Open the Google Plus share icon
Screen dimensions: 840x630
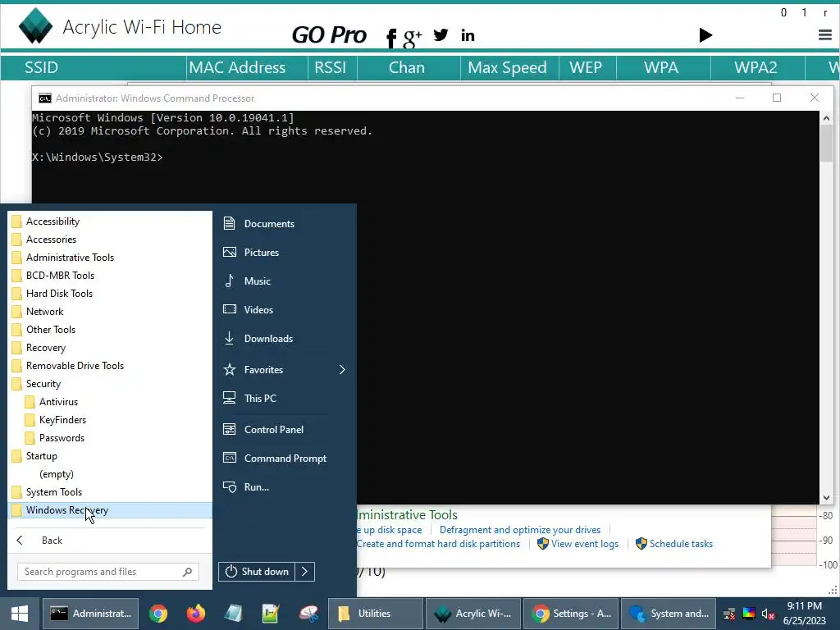pyautogui.click(x=413, y=38)
